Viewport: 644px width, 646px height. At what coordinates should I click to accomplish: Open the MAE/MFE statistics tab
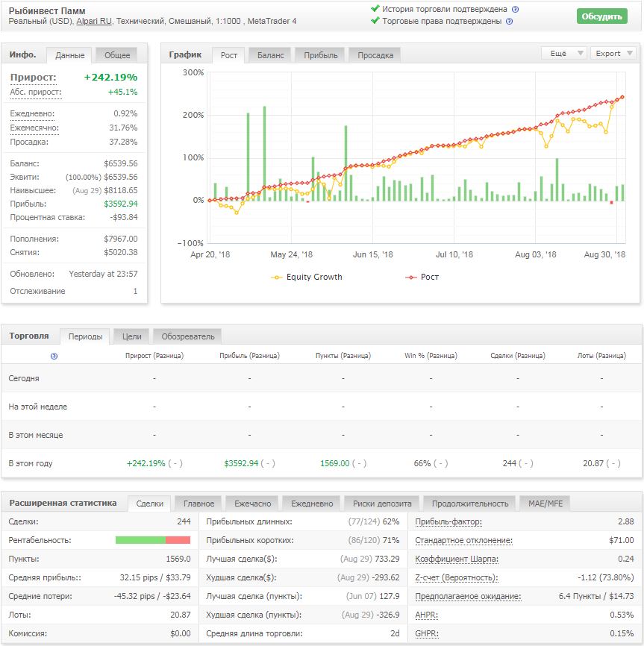[x=545, y=504]
